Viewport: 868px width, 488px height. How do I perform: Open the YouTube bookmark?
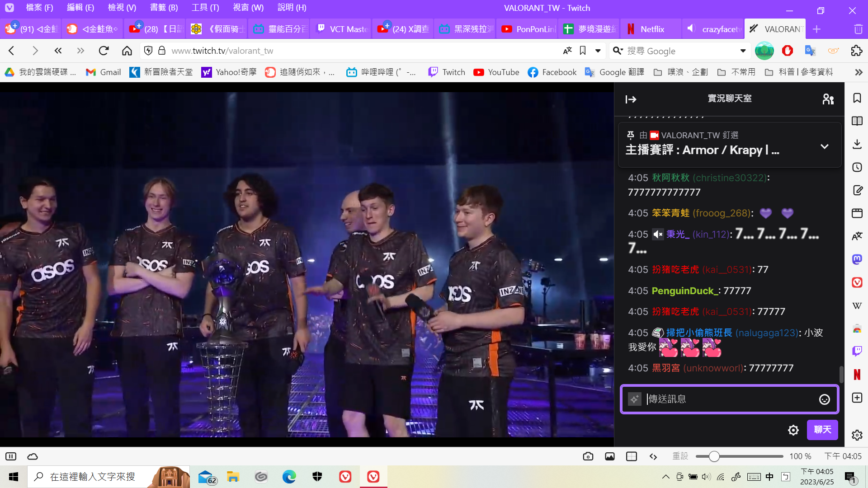496,72
